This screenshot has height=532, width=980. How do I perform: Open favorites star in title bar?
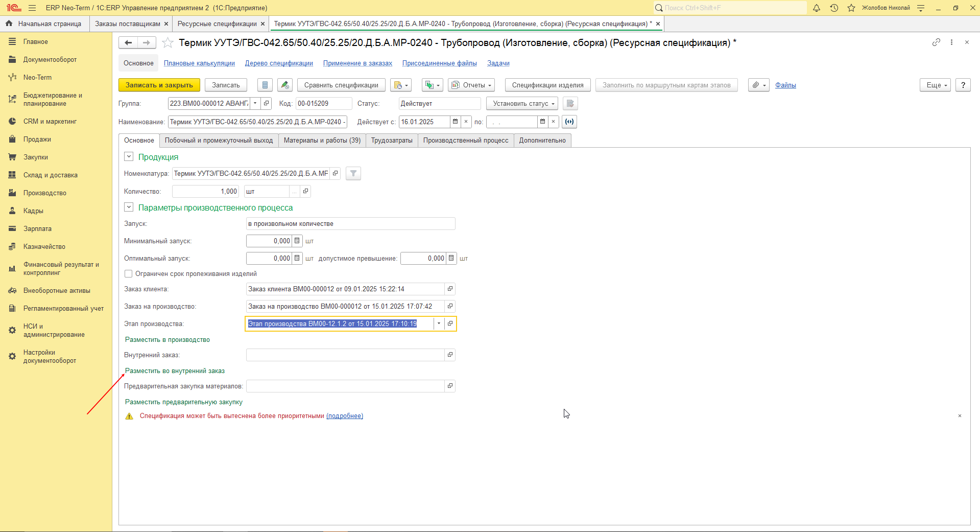(851, 8)
